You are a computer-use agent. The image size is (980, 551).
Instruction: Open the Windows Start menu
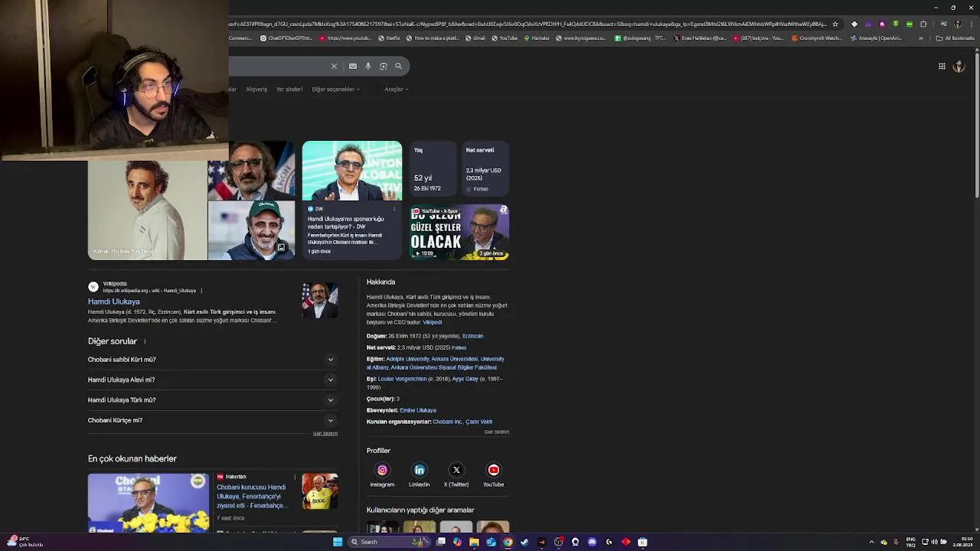click(x=338, y=542)
